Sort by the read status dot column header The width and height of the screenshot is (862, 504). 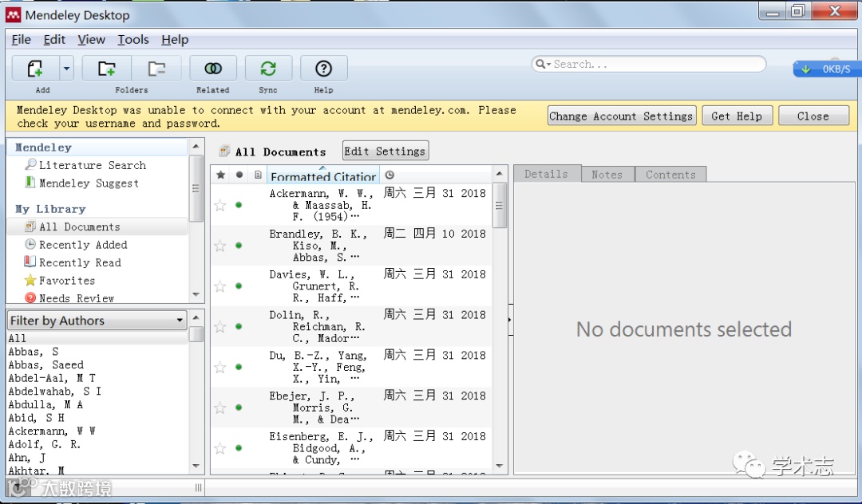pyautogui.click(x=239, y=175)
